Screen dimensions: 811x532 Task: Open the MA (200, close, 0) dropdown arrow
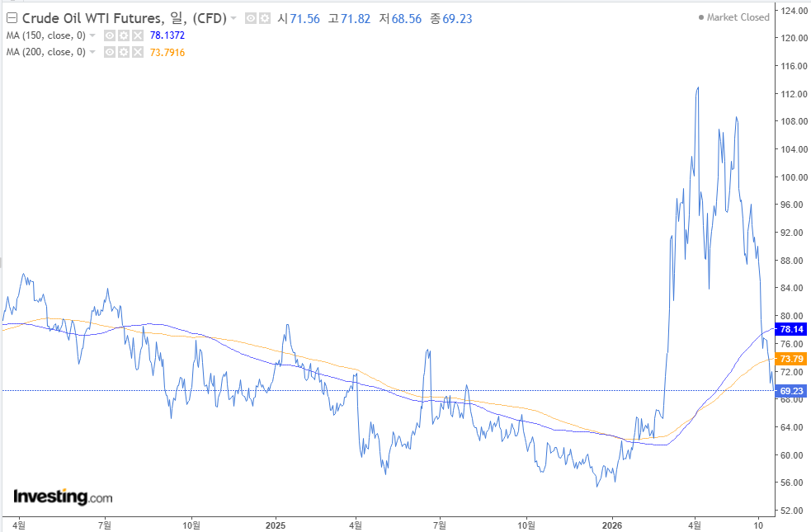(x=92, y=52)
